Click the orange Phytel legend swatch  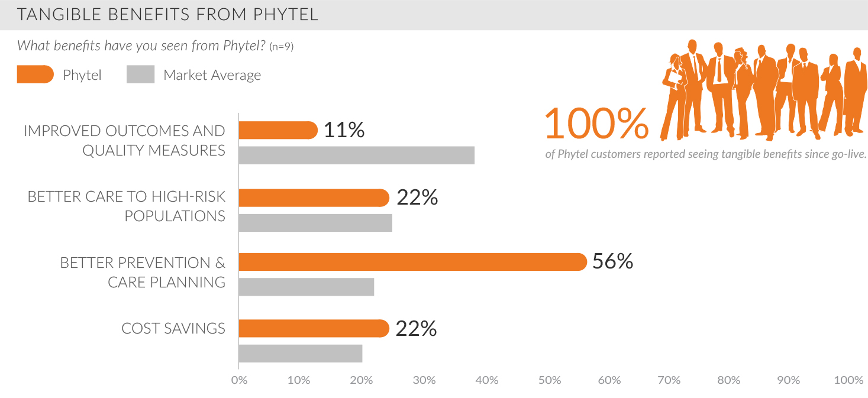tap(35, 75)
